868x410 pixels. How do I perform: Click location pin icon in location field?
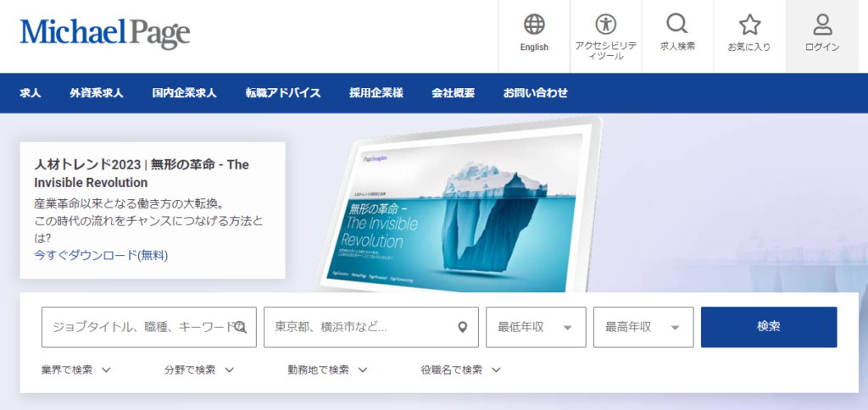pyautogui.click(x=463, y=328)
